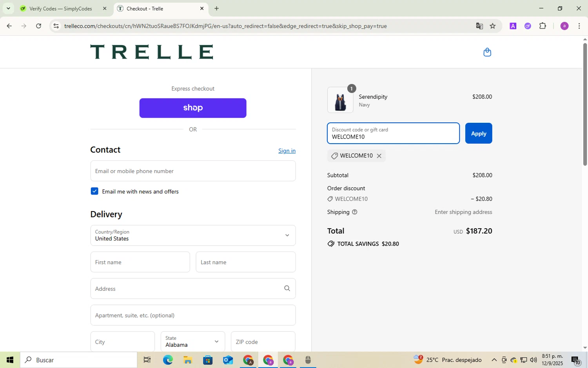Open the Windows Start menu

10,360
